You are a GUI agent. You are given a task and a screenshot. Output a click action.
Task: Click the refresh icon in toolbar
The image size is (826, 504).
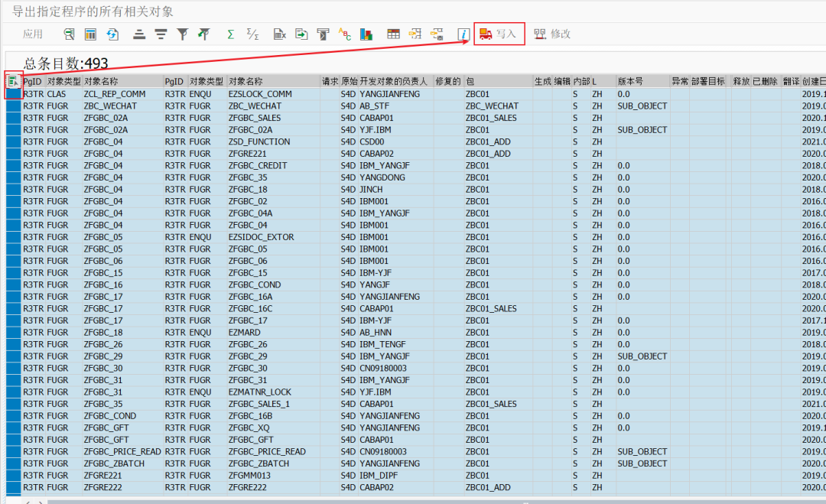point(112,34)
